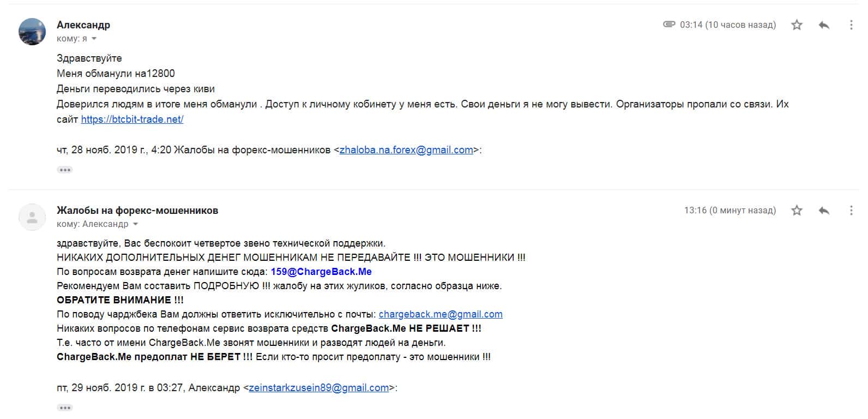868x419 pixels.
Task: Click the gray default sender avatar
Action: click(x=32, y=217)
